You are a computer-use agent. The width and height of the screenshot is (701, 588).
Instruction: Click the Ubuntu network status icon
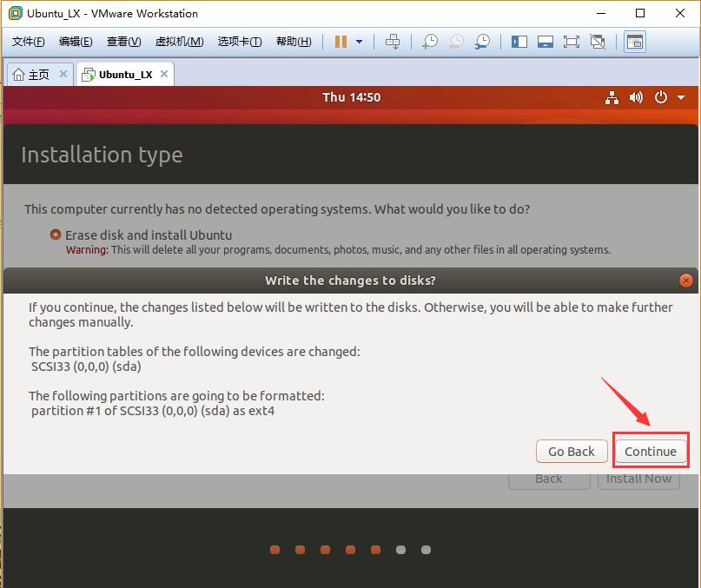pos(612,97)
